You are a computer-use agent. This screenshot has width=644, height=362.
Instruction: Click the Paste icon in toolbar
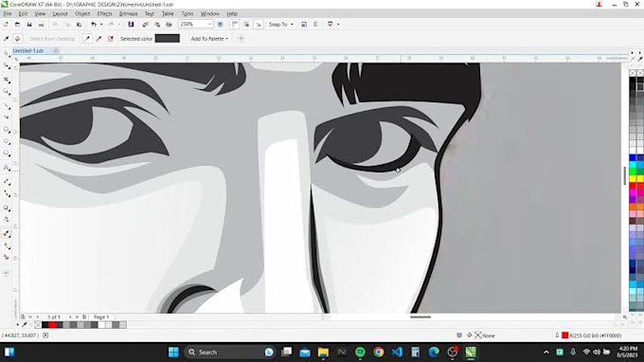tap(80, 25)
